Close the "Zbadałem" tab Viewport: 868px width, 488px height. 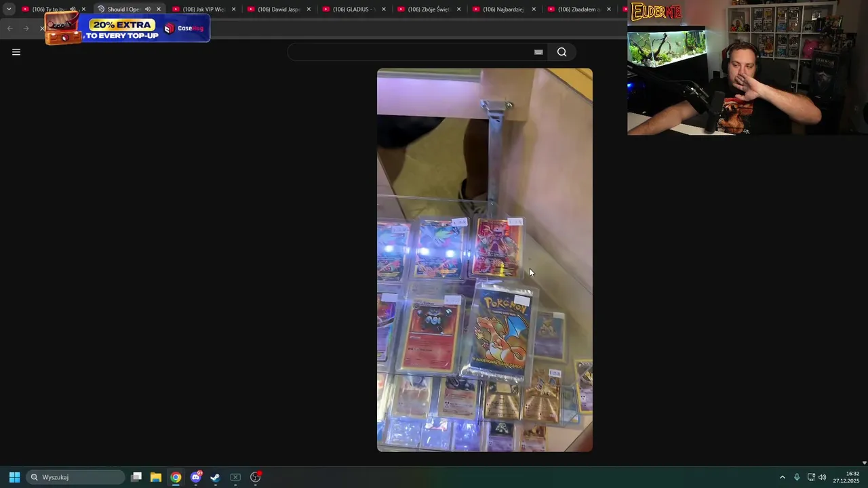point(608,9)
